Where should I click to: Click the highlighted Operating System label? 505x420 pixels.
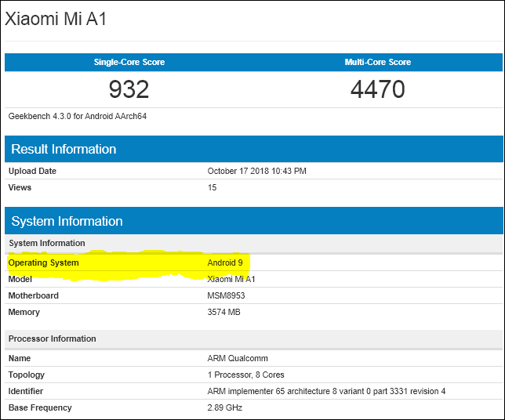[44, 262]
